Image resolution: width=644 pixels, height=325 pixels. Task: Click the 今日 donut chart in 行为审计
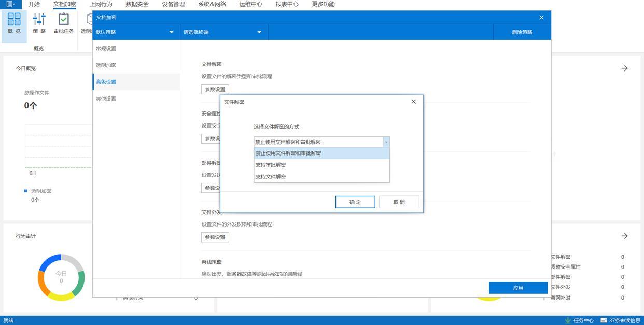point(61,277)
